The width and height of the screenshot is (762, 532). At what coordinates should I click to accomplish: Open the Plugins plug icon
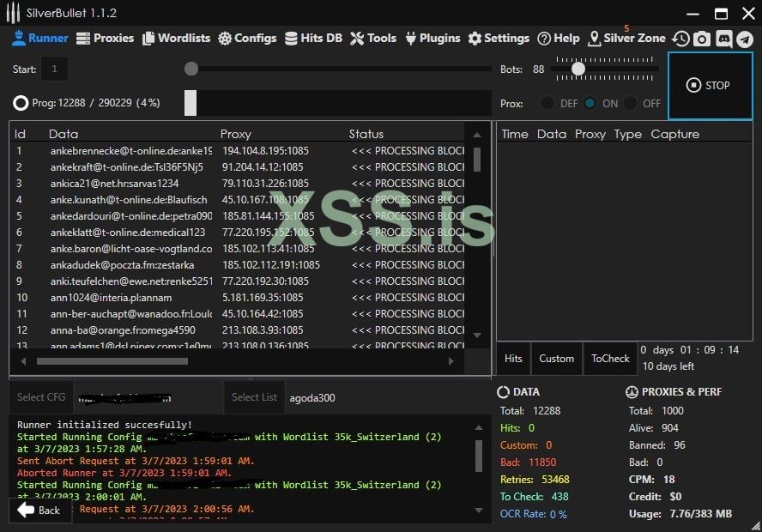411,39
